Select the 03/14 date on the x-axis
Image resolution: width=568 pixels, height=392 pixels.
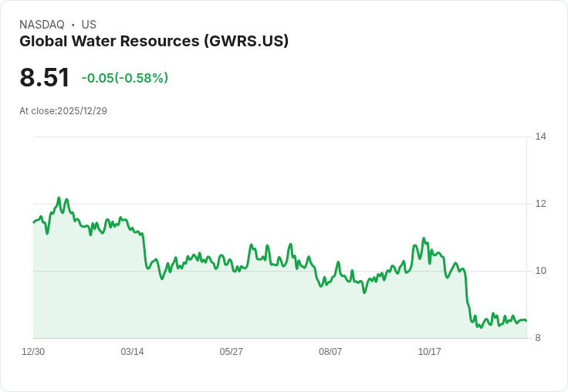click(132, 351)
